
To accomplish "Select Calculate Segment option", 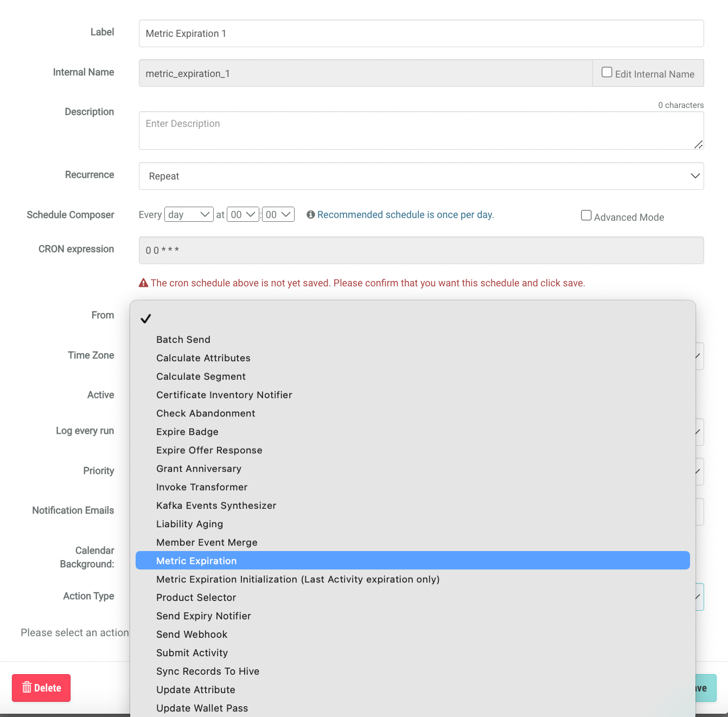I will 201,376.
